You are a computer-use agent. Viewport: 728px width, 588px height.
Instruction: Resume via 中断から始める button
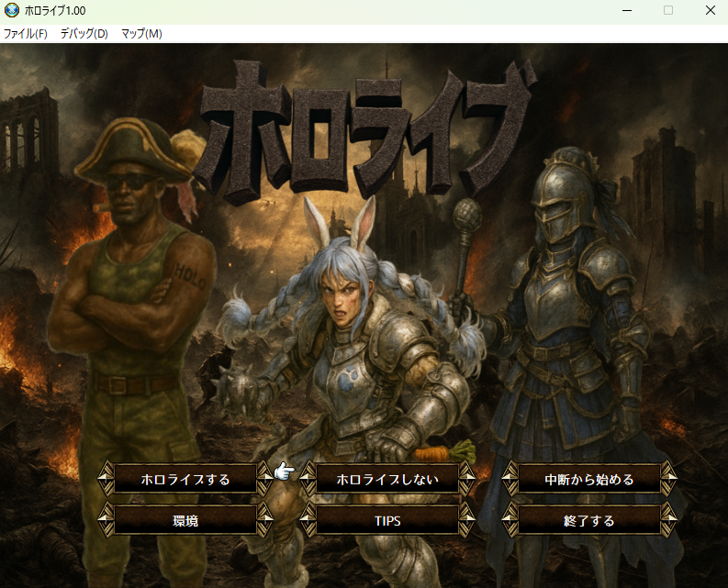tap(588, 479)
